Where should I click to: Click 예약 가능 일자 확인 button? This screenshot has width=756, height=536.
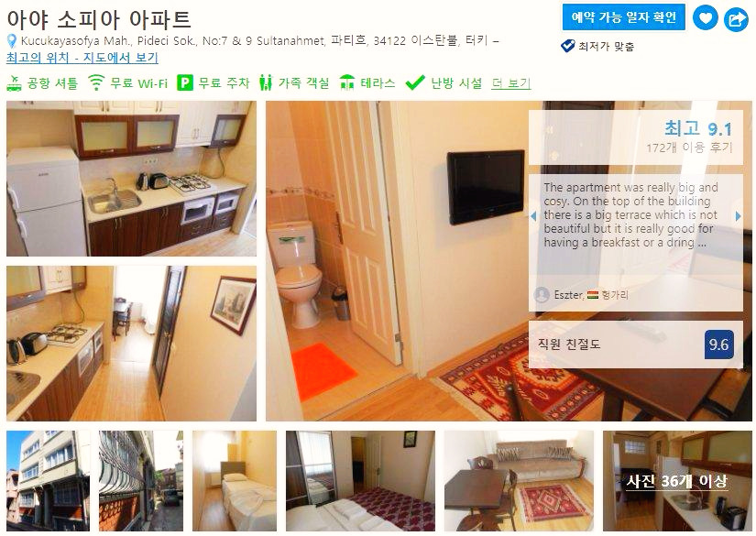[623, 17]
